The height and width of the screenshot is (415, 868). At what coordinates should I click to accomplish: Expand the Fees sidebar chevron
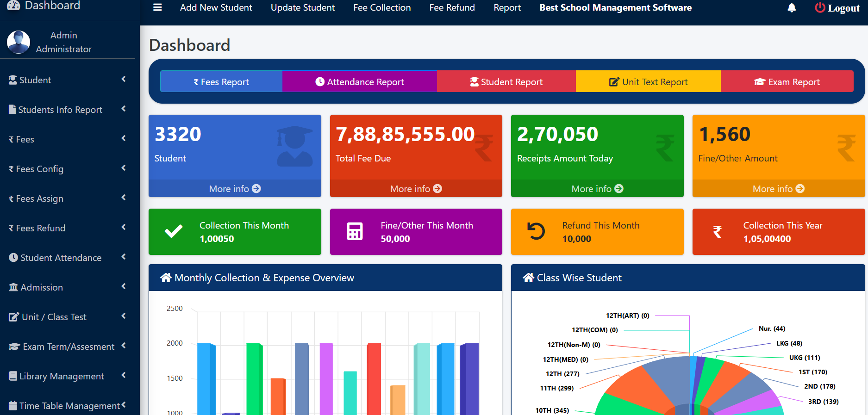pos(124,138)
